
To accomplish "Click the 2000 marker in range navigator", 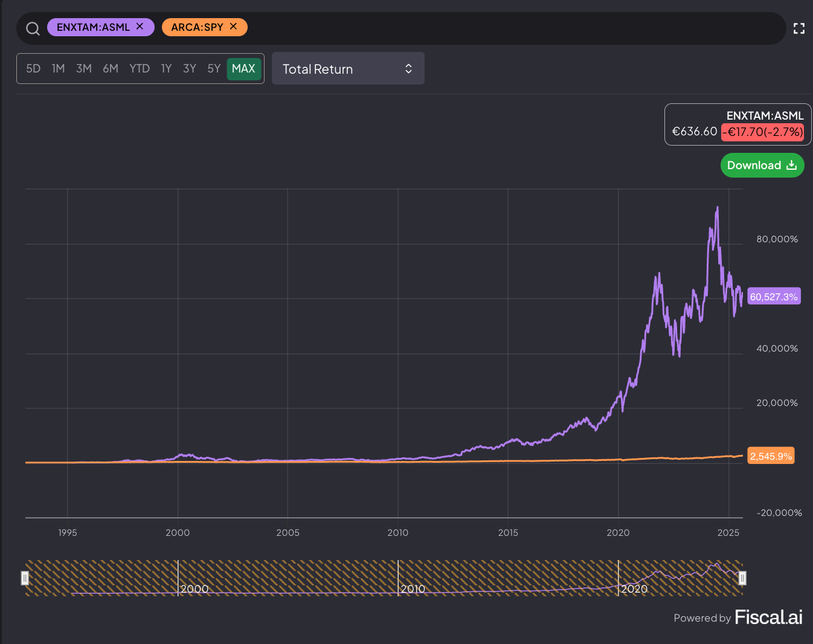I will coord(194,588).
